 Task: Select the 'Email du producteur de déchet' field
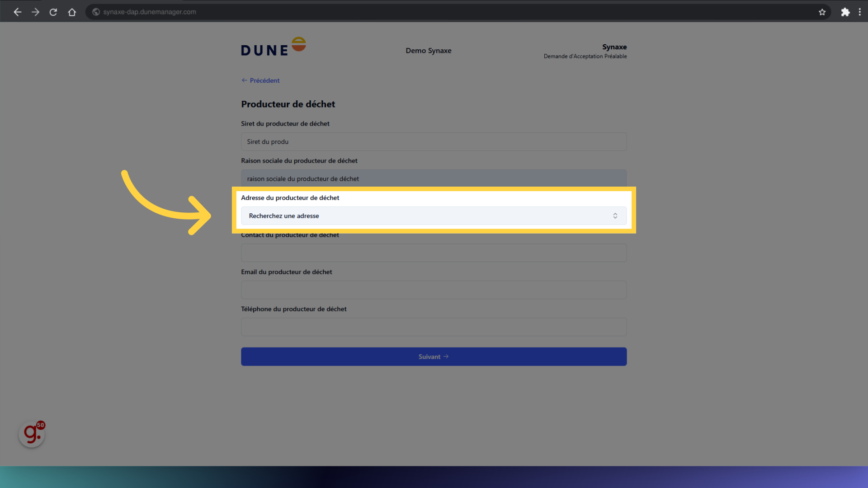tap(434, 290)
